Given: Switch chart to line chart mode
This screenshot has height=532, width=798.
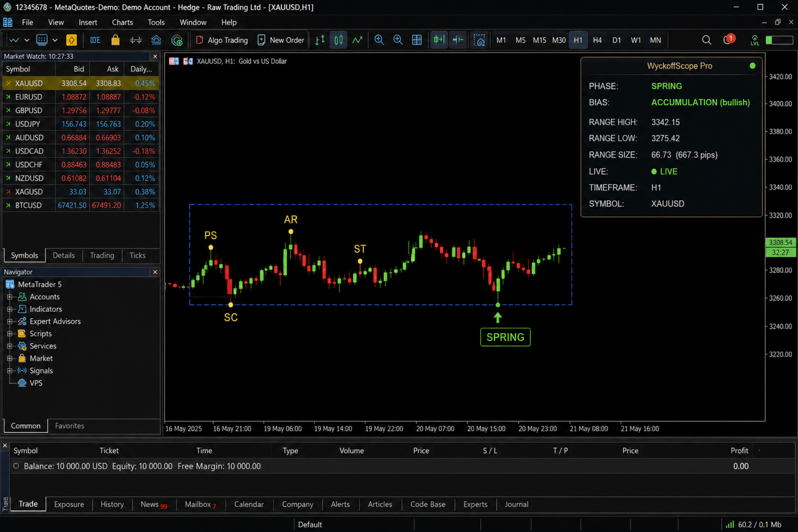Looking at the screenshot, I should pyautogui.click(x=357, y=40).
